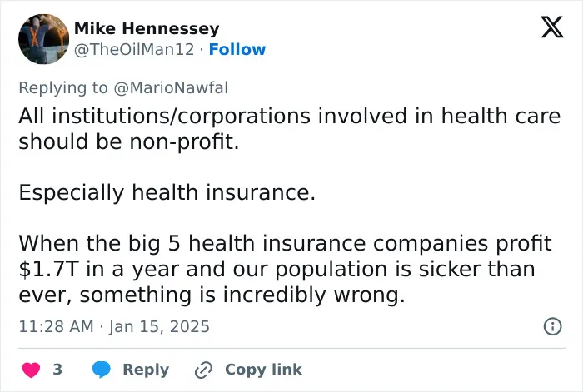Click the word 'wrong' ending the tweet
The image size is (583, 392).
coord(369,295)
